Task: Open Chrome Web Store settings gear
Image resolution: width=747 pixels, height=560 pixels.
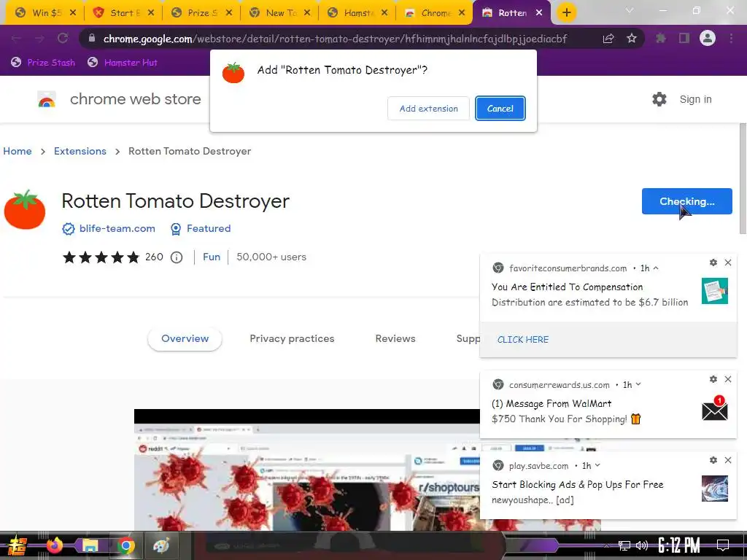Action: point(659,99)
